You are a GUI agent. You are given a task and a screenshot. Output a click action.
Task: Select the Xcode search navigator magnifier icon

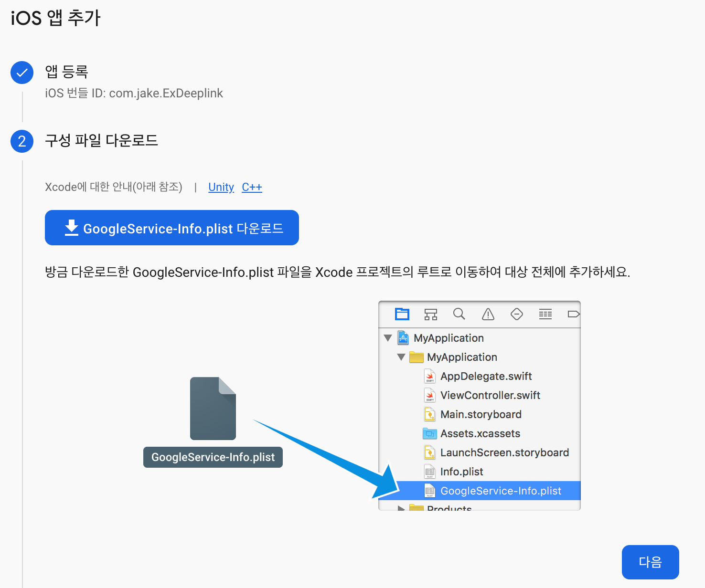[459, 314]
